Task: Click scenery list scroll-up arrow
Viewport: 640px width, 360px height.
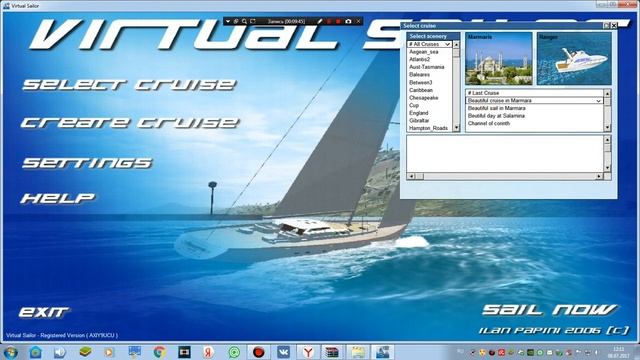Action: pyautogui.click(x=456, y=44)
